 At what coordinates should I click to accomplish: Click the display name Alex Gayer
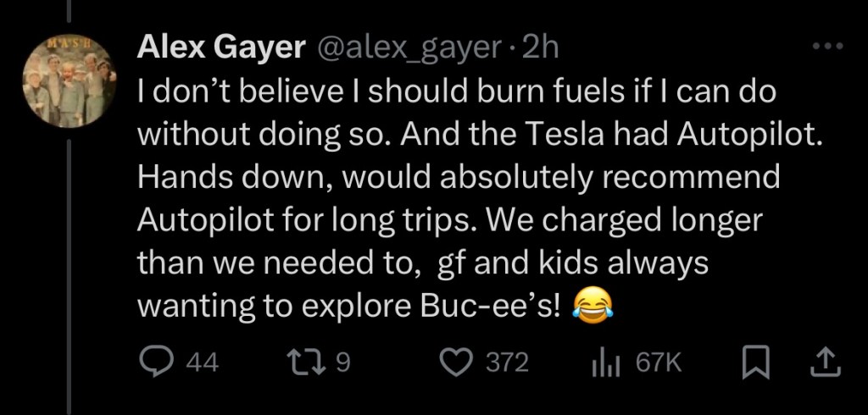tap(221, 49)
